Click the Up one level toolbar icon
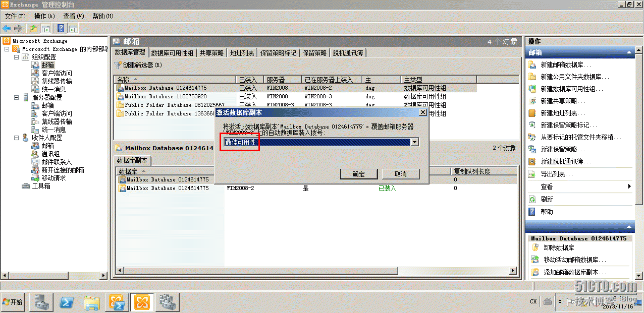The width and height of the screenshot is (644, 313). coord(34,28)
